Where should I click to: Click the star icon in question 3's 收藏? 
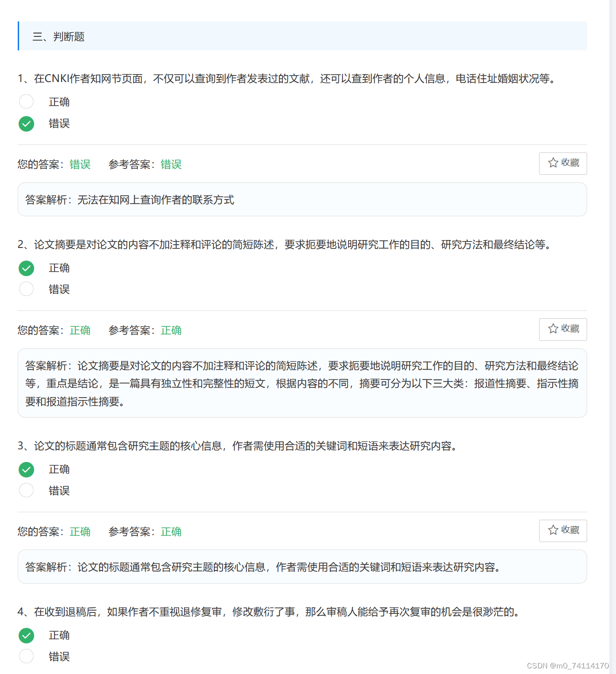coord(553,530)
